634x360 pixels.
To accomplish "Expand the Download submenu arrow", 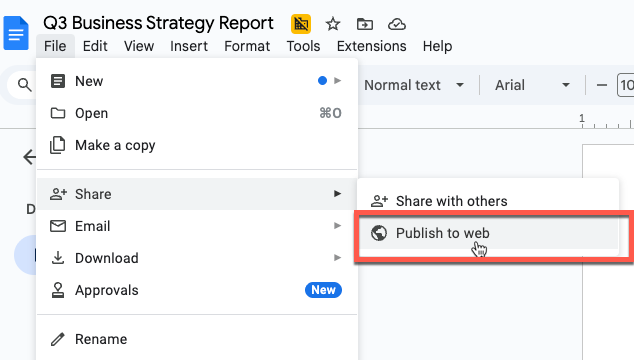I will [x=337, y=257].
